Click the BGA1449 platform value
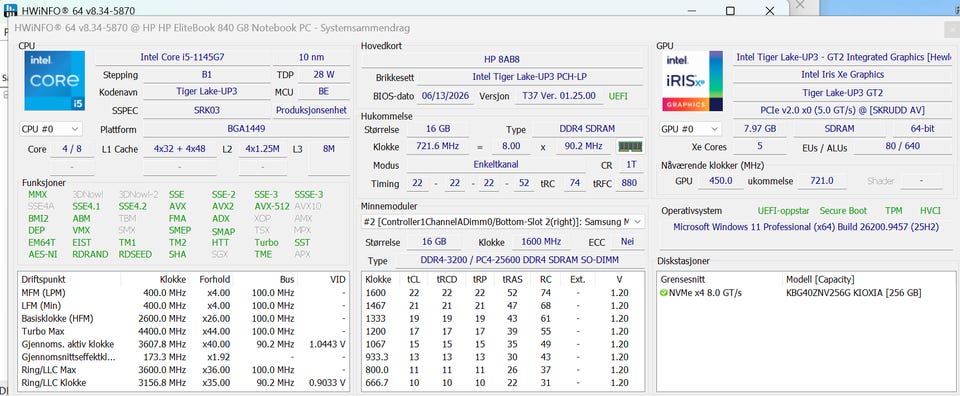This screenshot has height=396, width=960. (x=247, y=129)
